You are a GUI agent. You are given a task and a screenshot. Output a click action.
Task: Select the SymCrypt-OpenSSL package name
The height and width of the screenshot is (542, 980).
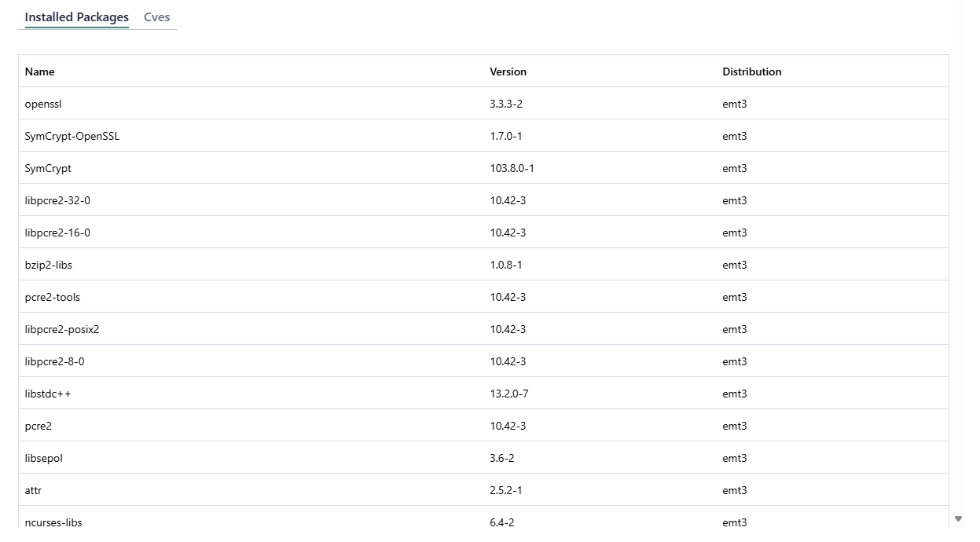click(72, 136)
